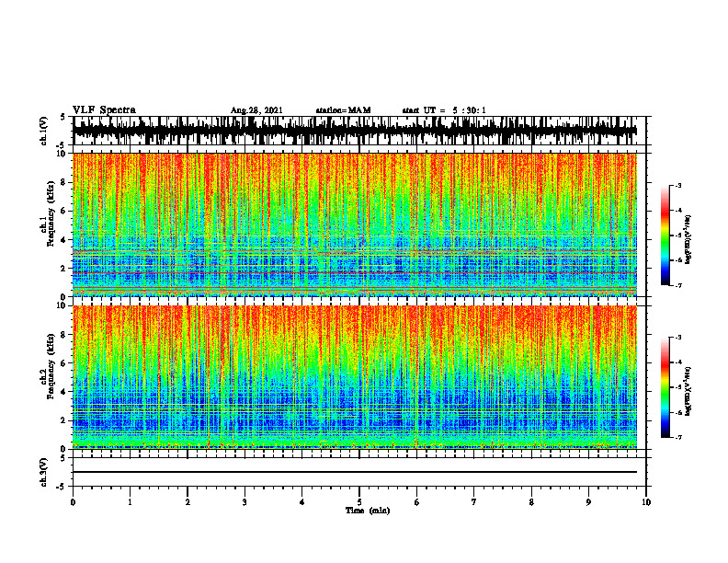Viewport: 728px width, 563px height.
Task: Click the "Time (min)" x-axis label
Action: pos(368,511)
